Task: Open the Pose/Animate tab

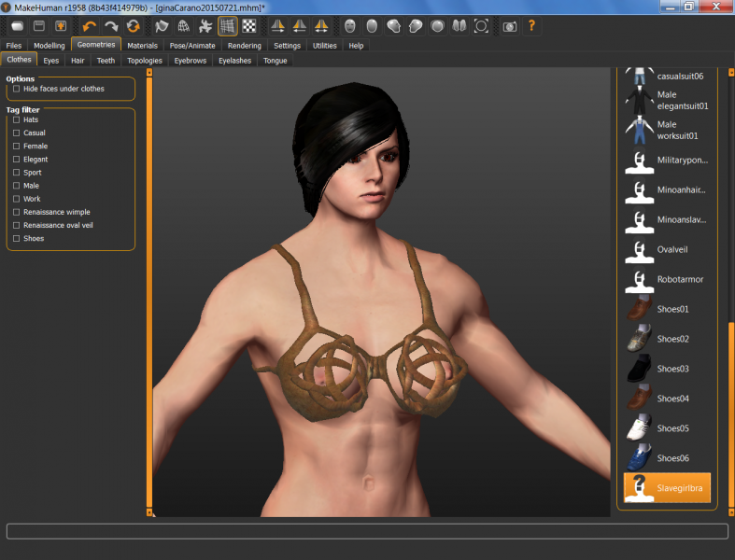Action: (x=192, y=45)
